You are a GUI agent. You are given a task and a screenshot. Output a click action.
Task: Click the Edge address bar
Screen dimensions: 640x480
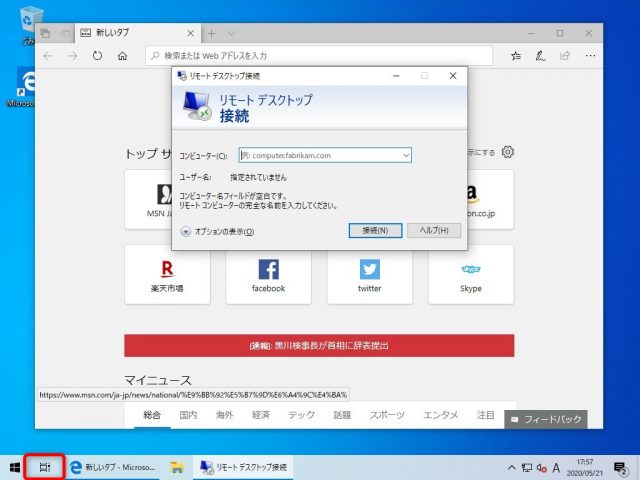(x=319, y=56)
